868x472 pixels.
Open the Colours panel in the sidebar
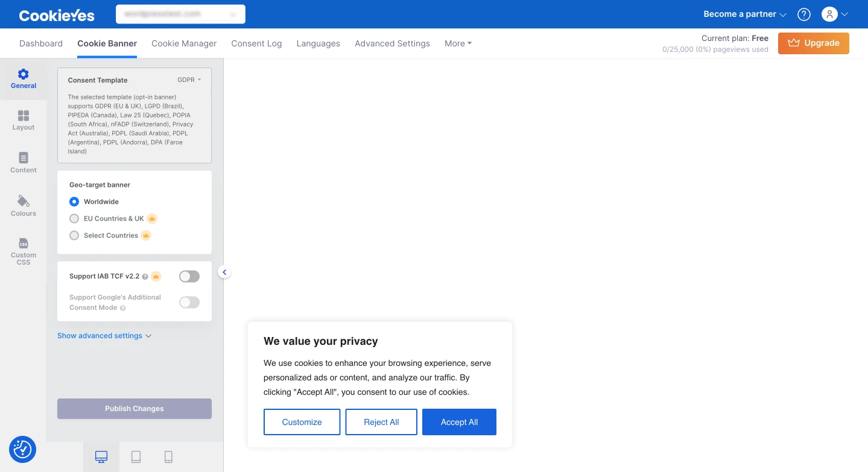pos(23,206)
